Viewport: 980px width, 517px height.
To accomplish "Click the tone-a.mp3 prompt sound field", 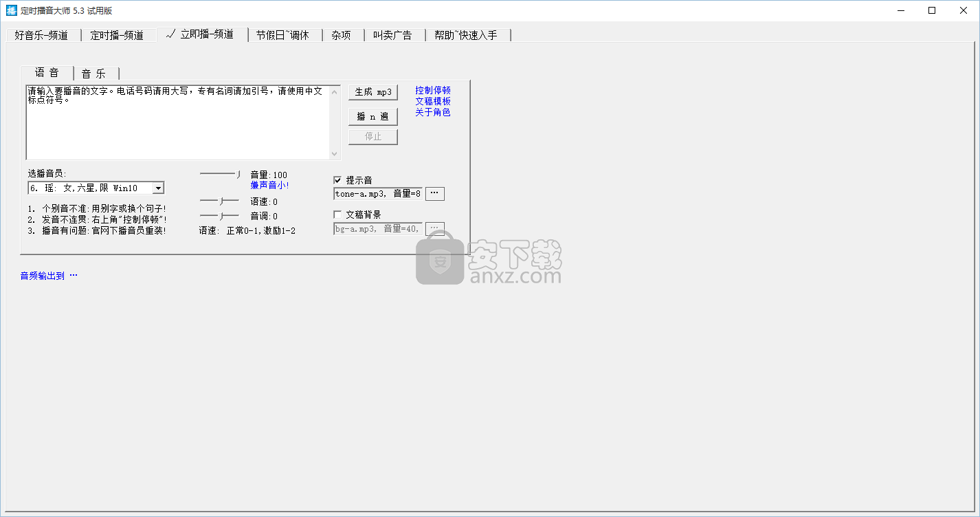I will [x=378, y=194].
